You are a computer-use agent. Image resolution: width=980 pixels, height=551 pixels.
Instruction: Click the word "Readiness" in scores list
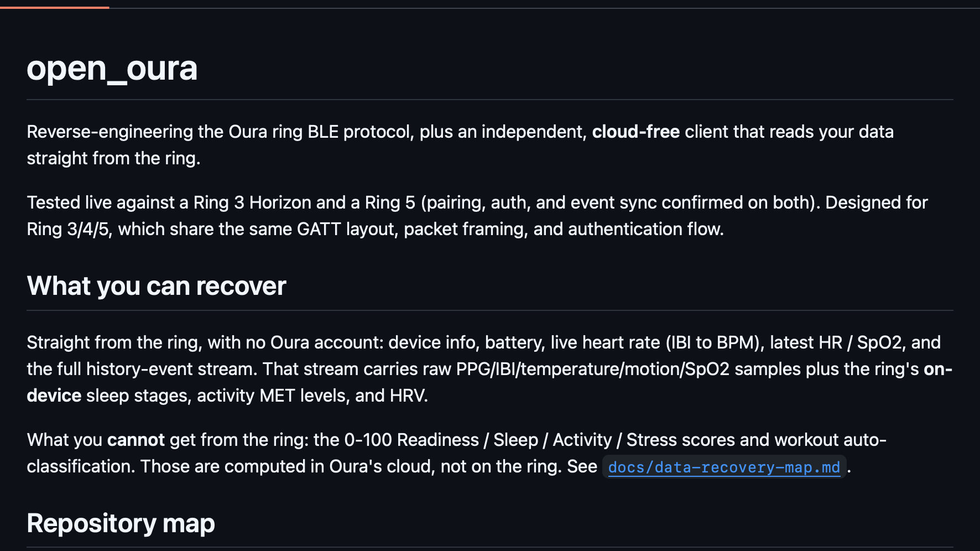click(438, 440)
